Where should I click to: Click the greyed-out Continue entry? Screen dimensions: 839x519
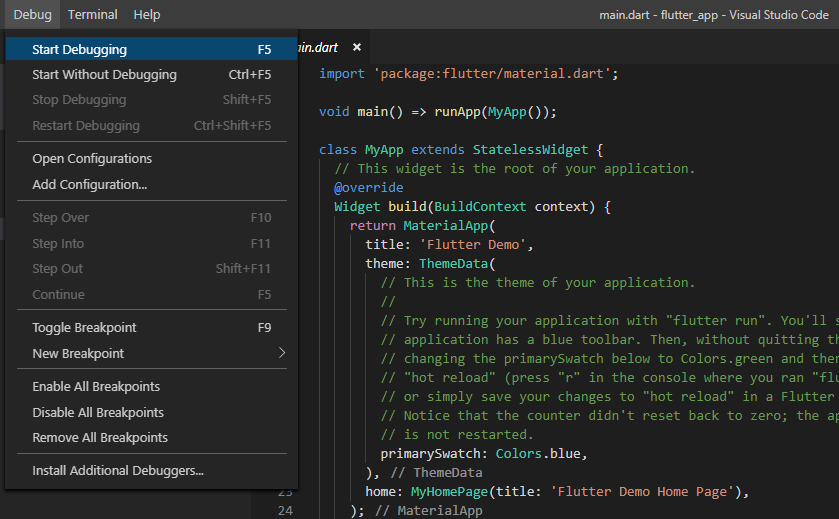[x=151, y=294]
